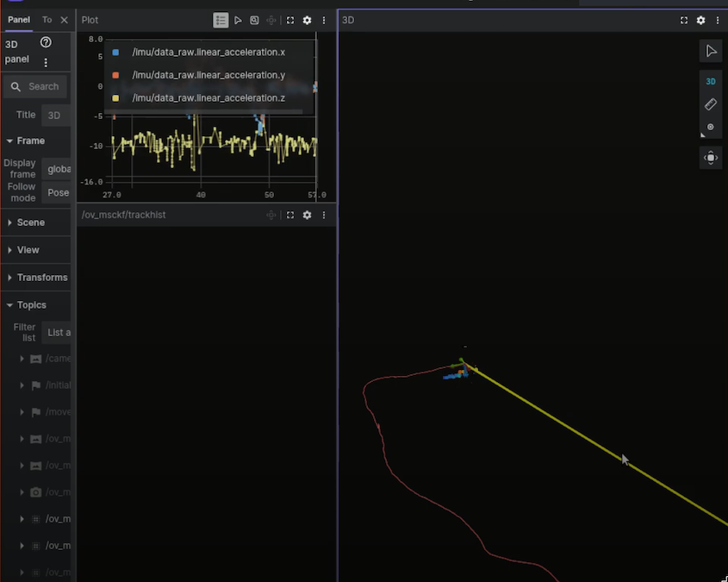Open the 3D panel more-options menu
This screenshot has height=582, width=728.
(x=718, y=21)
